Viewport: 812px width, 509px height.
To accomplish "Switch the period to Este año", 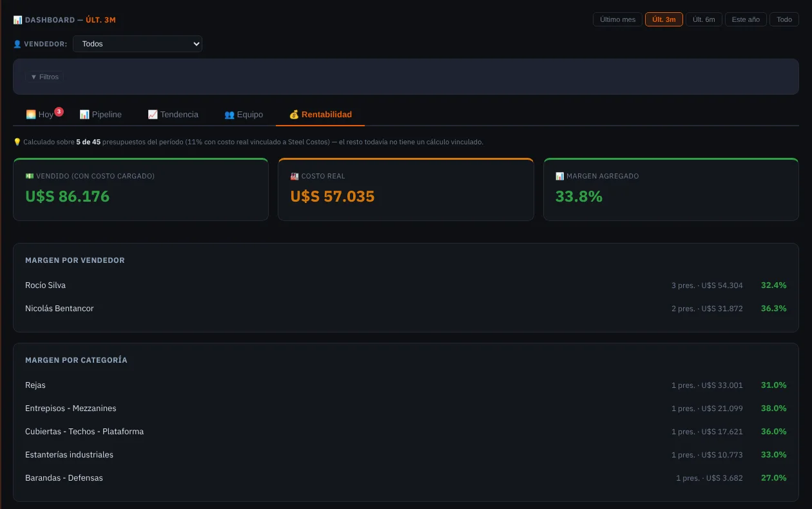I will (746, 19).
